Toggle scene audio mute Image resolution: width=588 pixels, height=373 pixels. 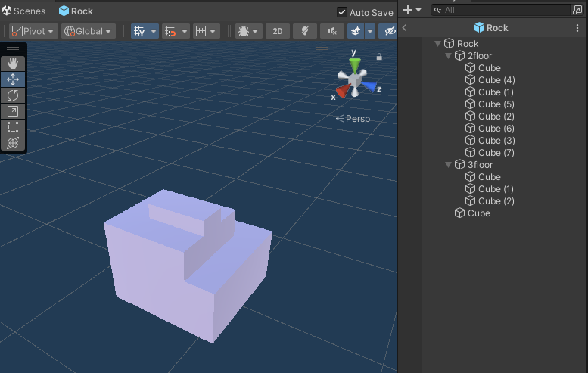(332, 31)
